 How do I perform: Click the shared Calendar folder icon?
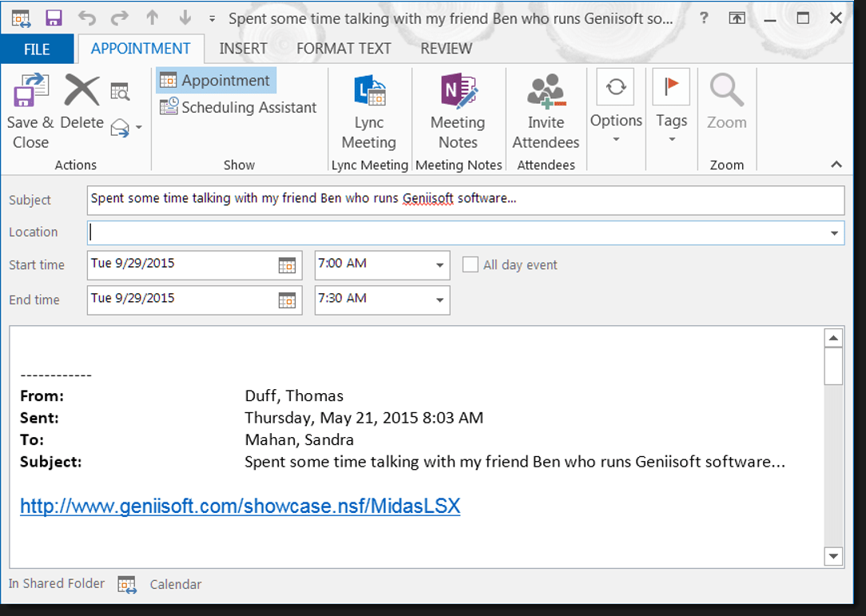click(x=126, y=584)
